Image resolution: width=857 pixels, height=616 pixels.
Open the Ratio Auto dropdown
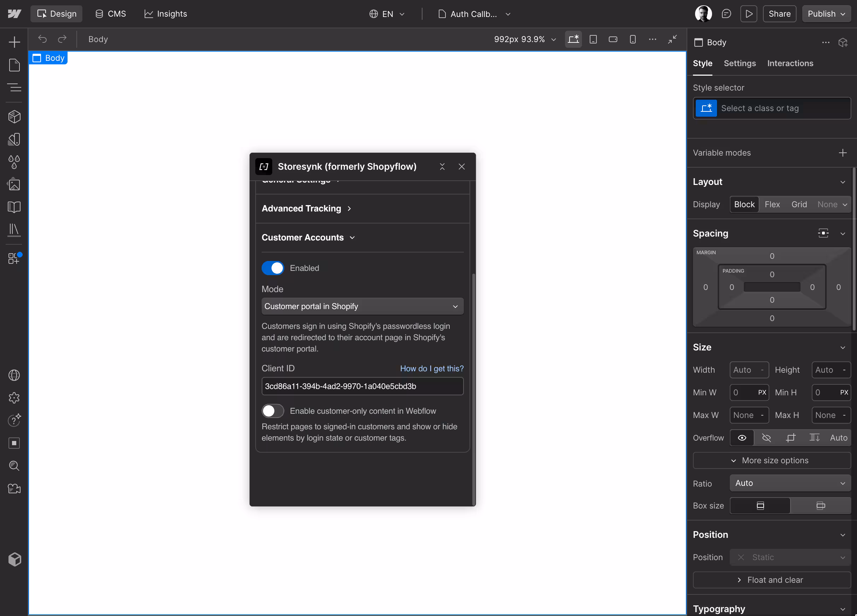[x=790, y=483]
